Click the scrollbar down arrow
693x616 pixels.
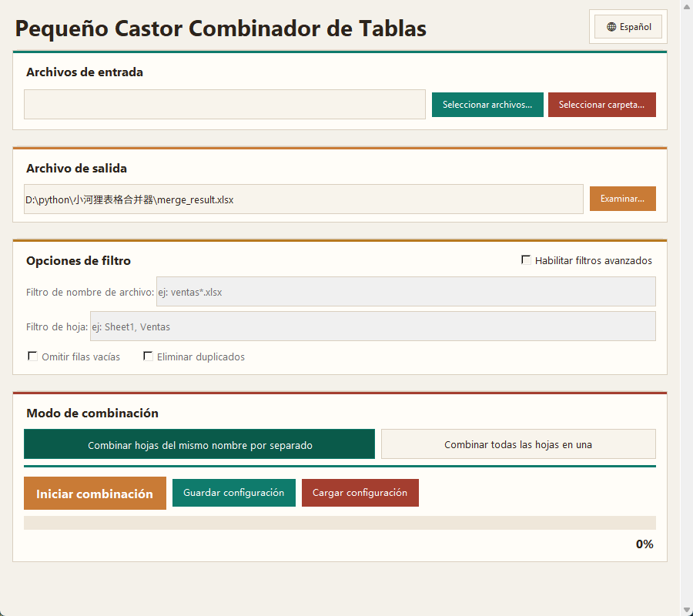click(686, 611)
